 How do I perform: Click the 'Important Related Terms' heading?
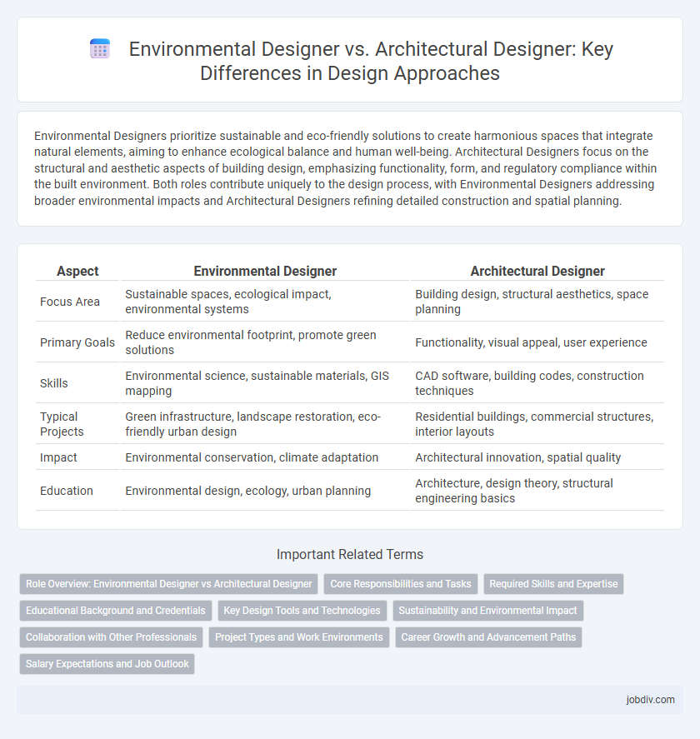[350, 554]
